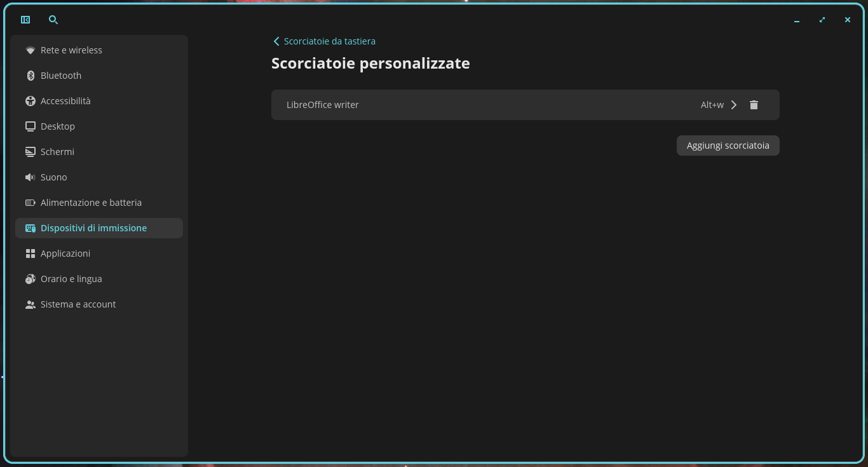Click the Wi-Fi icon beside Rete e wireless
Screen dimensions: 868x467
pos(30,50)
